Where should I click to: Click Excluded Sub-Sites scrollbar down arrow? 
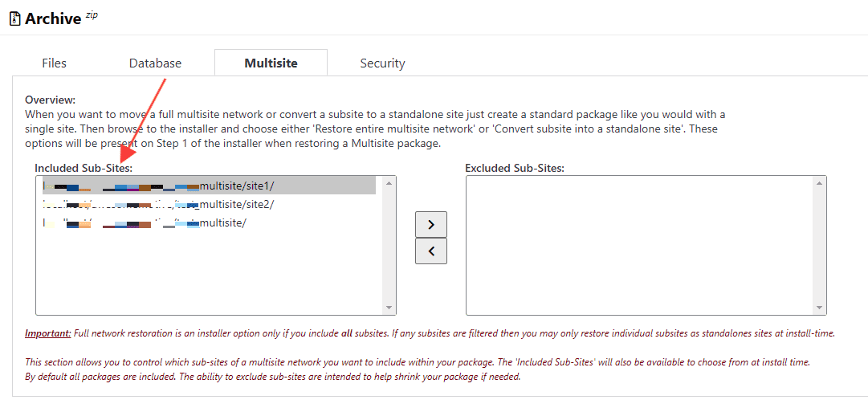point(819,308)
